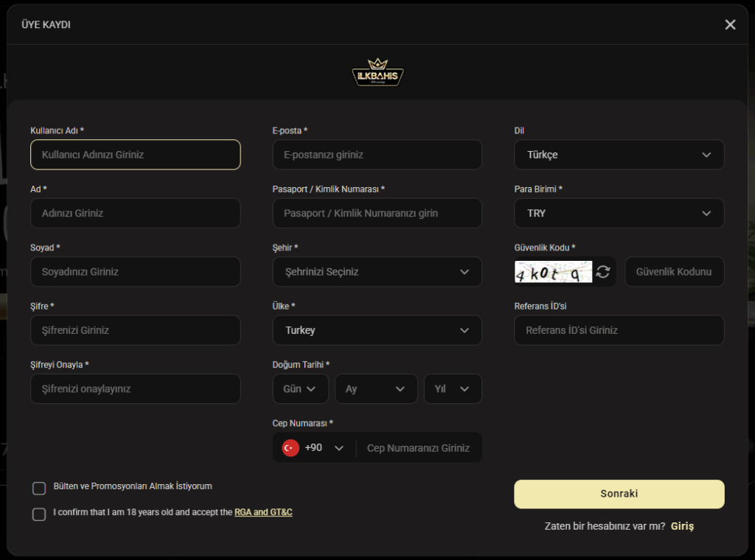Image resolution: width=755 pixels, height=560 pixels.
Task: Click the Güvenlik Kodu label
Action: click(545, 248)
